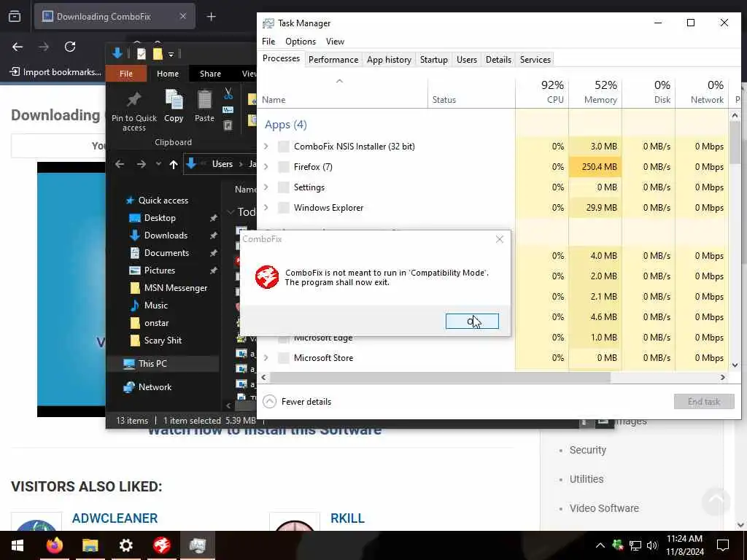This screenshot has width=747, height=560.
Task: Expand the Microsoft Store process group
Action: (266, 357)
